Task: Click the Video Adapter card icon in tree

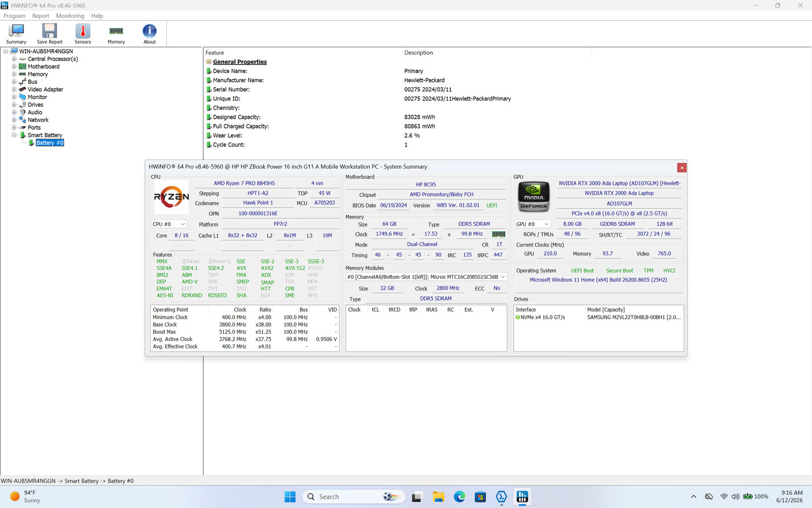Action: click(22, 89)
